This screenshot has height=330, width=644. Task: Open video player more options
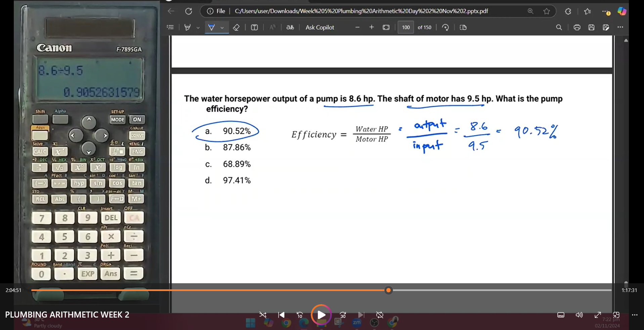click(635, 315)
